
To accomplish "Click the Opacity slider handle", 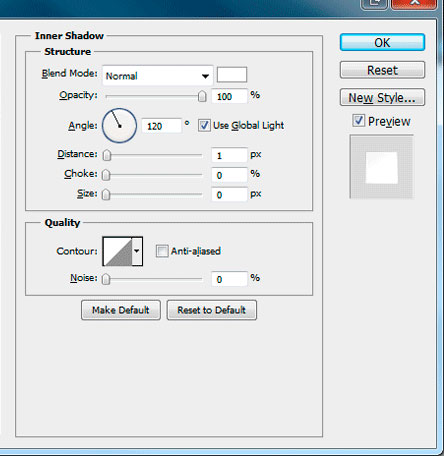I will point(202,97).
